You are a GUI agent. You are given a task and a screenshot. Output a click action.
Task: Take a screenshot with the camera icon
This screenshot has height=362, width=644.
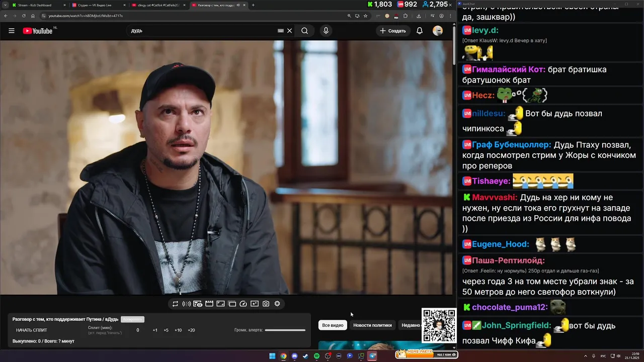(266, 304)
